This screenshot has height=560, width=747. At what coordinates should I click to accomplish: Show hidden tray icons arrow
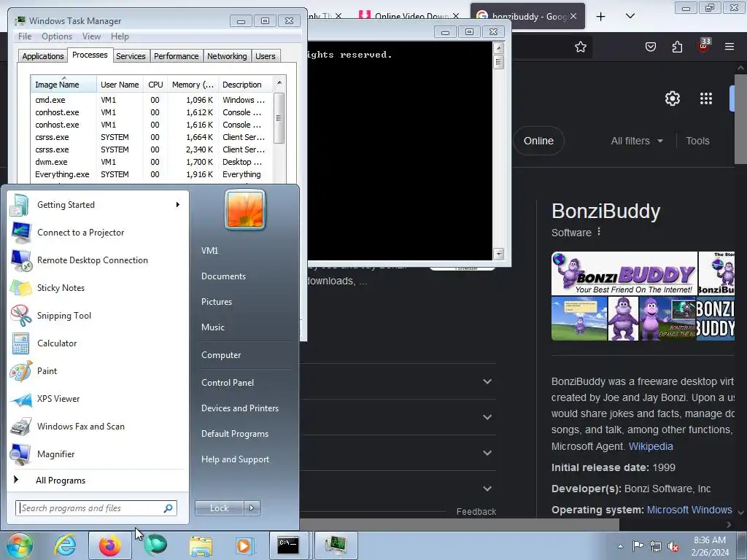click(x=620, y=546)
